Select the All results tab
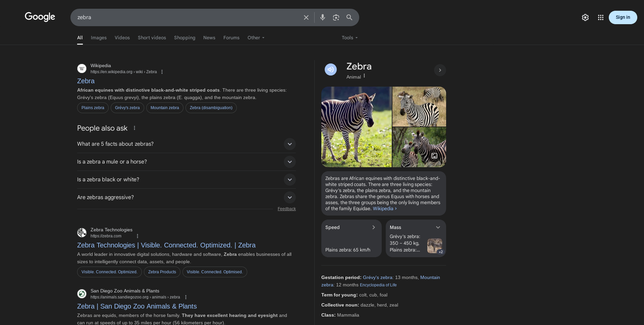 [80, 38]
